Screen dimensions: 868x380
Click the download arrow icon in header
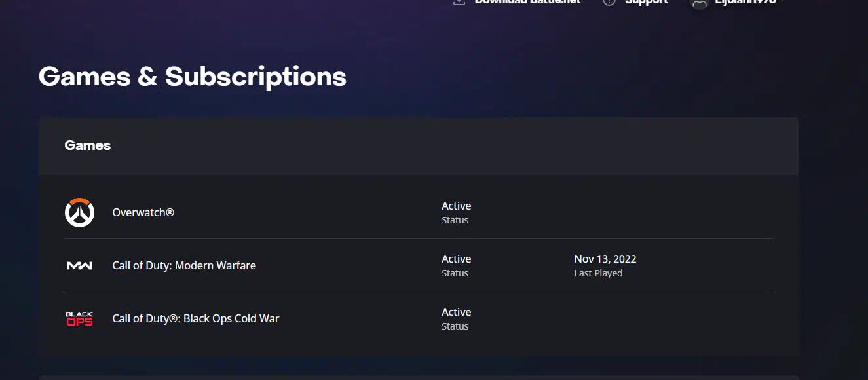459,1
